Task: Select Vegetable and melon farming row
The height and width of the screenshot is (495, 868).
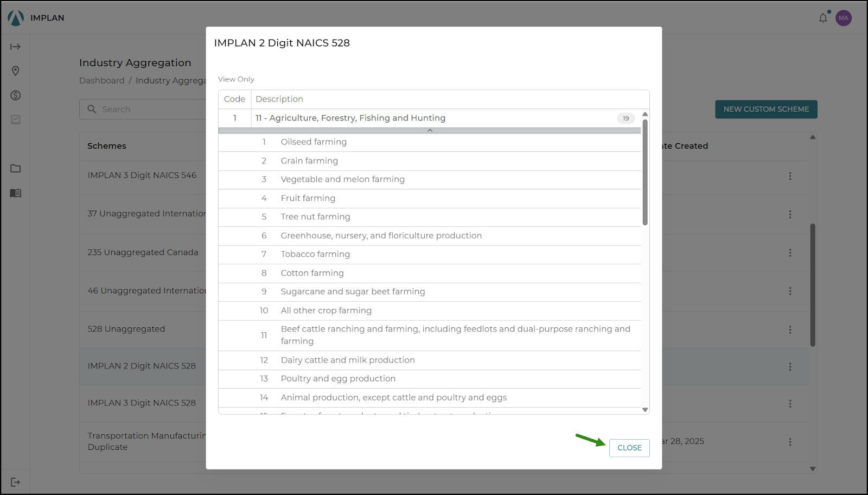Action: [x=430, y=180]
